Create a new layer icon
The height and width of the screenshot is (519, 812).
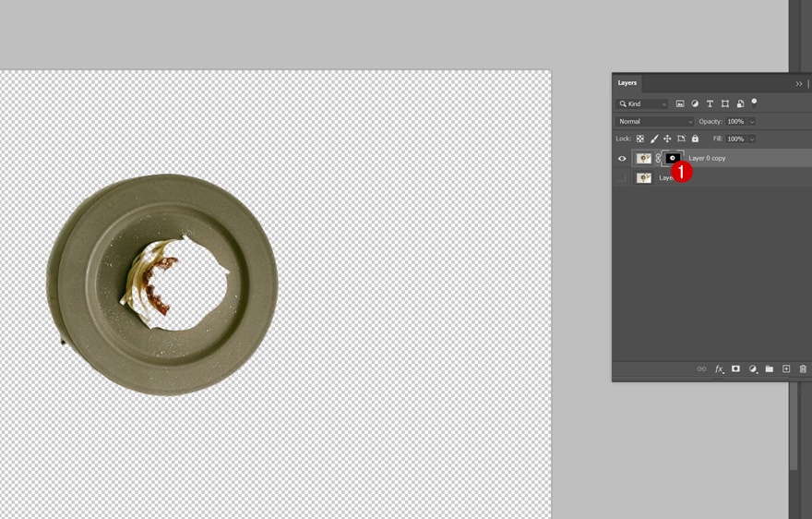[x=786, y=368]
